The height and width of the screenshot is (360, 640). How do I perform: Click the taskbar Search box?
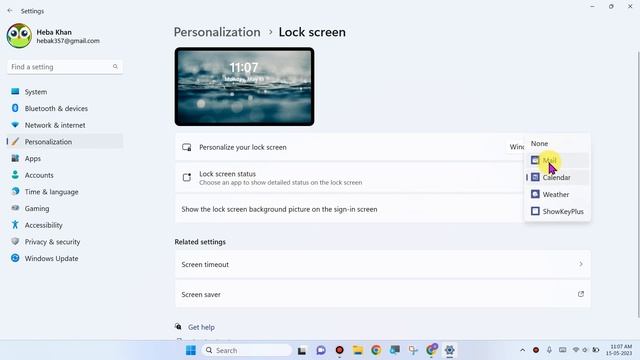point(247,350)
